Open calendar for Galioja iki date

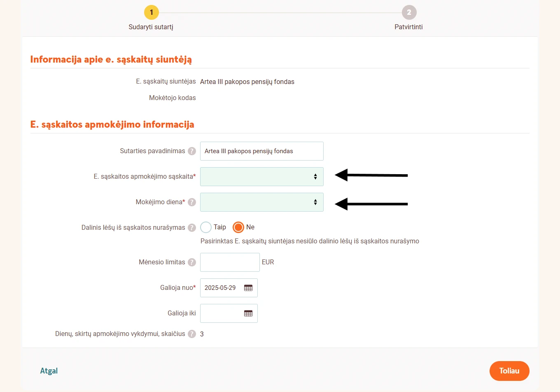pyautogui.click(x=248, y=313)
